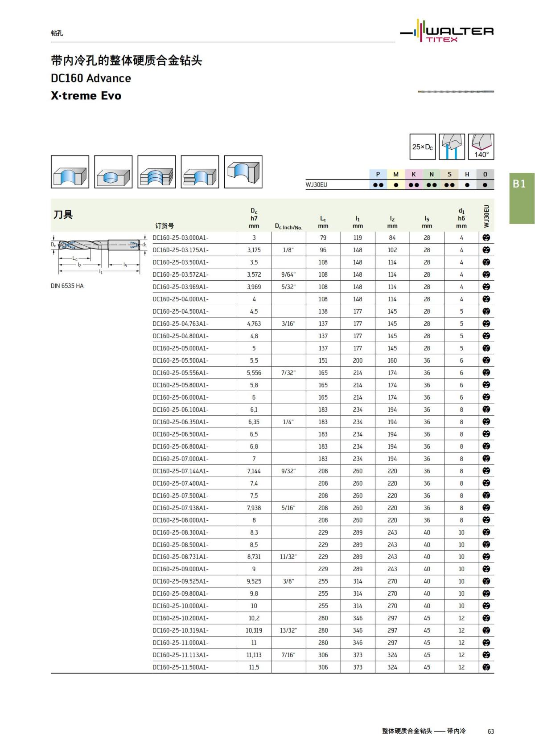Click the DC160 Advance heading
535x756 pixels.
[91, 78]
